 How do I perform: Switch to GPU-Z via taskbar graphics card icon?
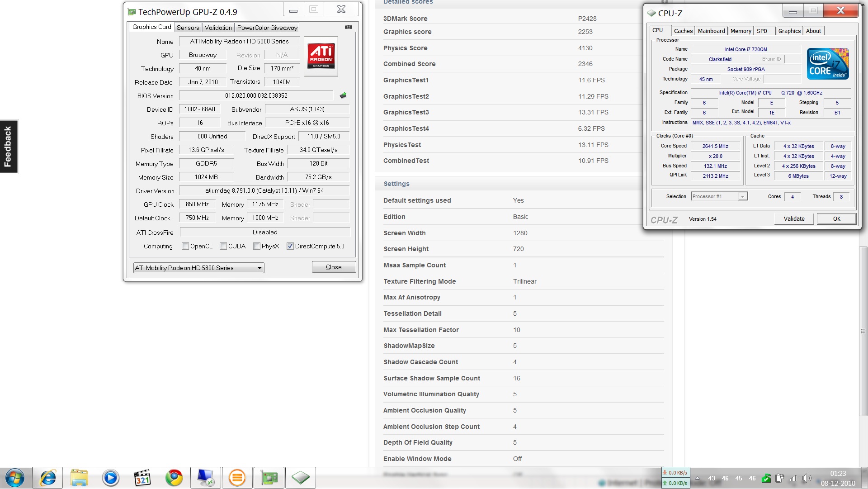click(x=269, y=478)
